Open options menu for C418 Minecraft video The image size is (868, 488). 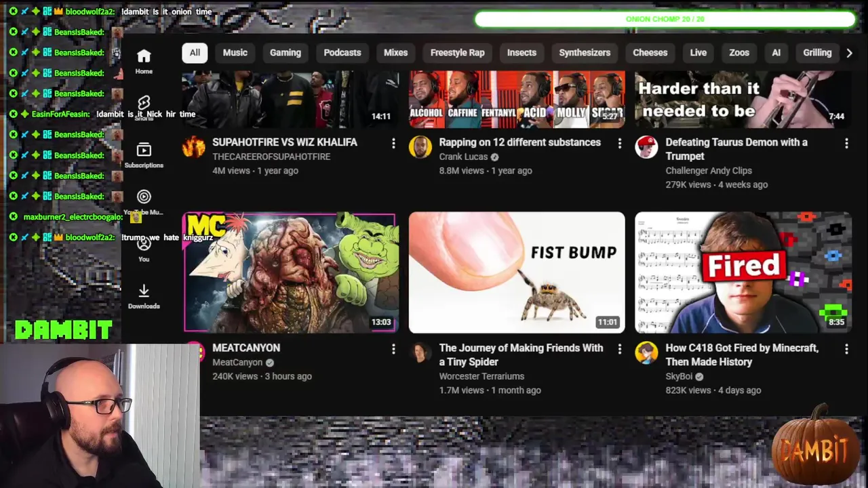tap(846, 348)
